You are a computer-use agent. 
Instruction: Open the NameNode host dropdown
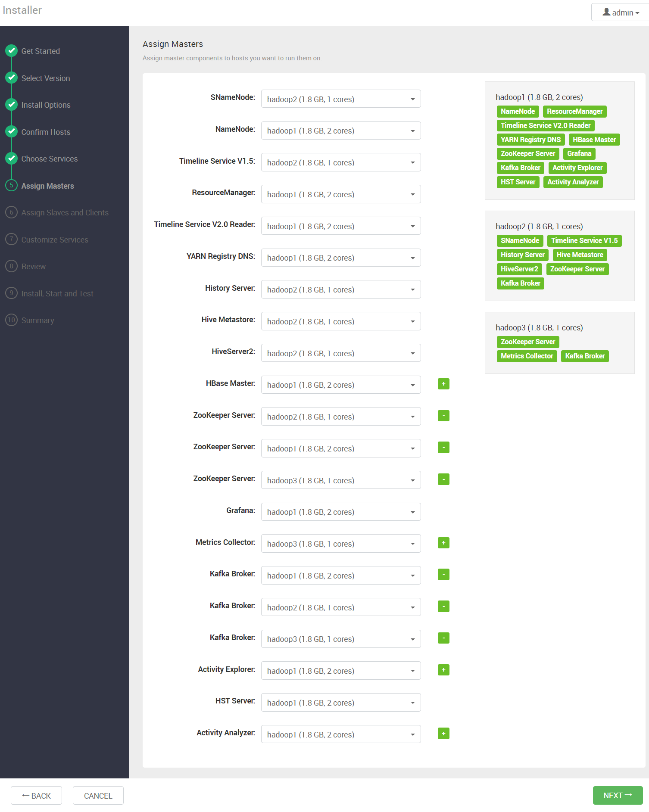tap(341, 131)
